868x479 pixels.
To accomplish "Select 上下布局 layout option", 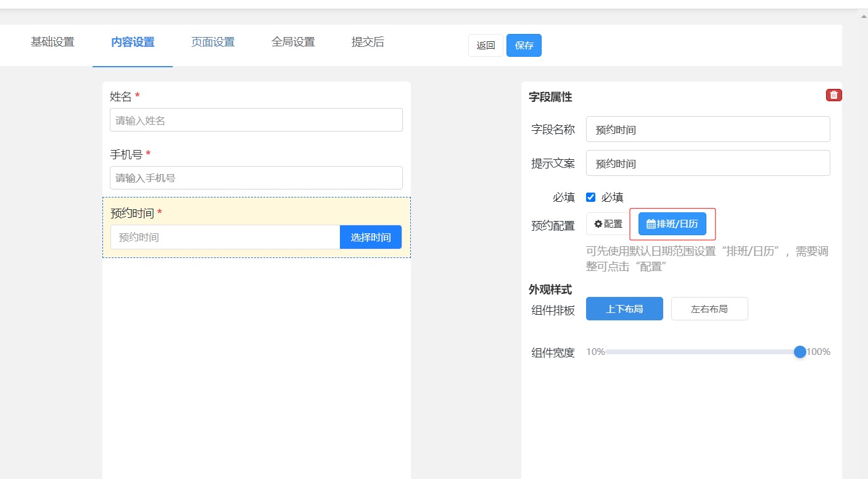I will [x=624, y=309].
